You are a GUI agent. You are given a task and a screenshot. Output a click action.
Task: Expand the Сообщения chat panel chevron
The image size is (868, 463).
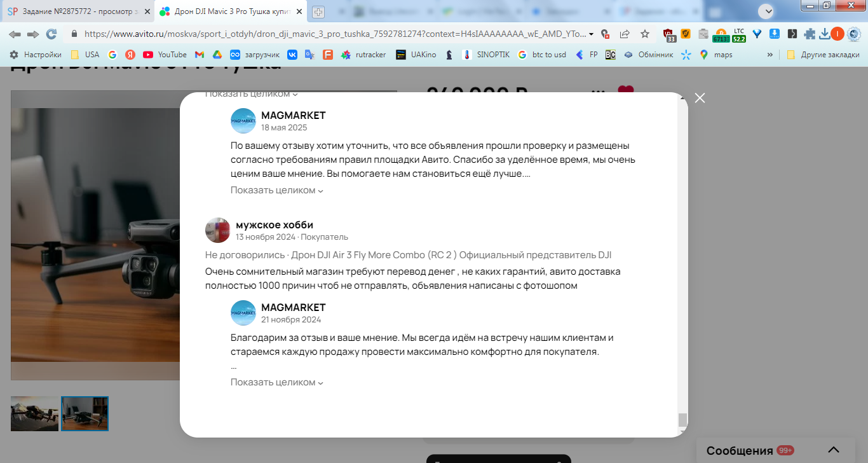click(x=834, y=450)
